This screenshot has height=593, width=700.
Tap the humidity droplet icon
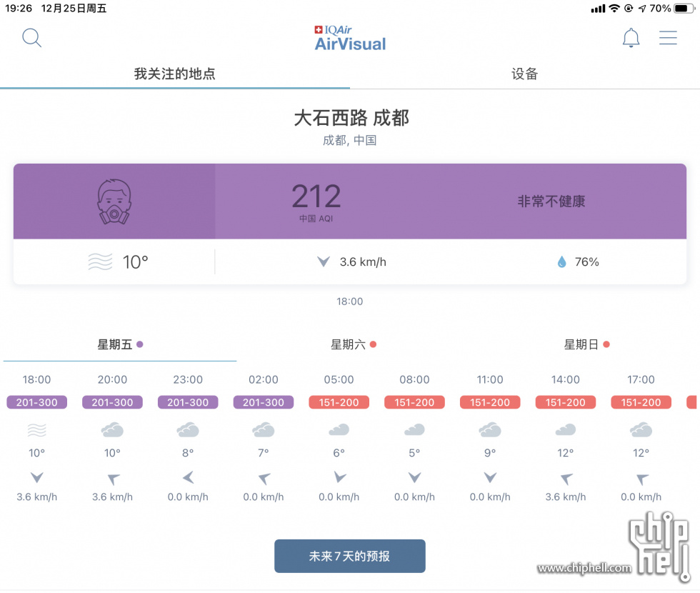561,261
